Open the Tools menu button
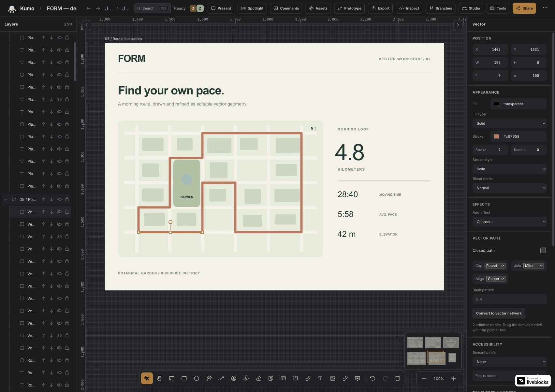The image size is (555, 392). [498, 8]
